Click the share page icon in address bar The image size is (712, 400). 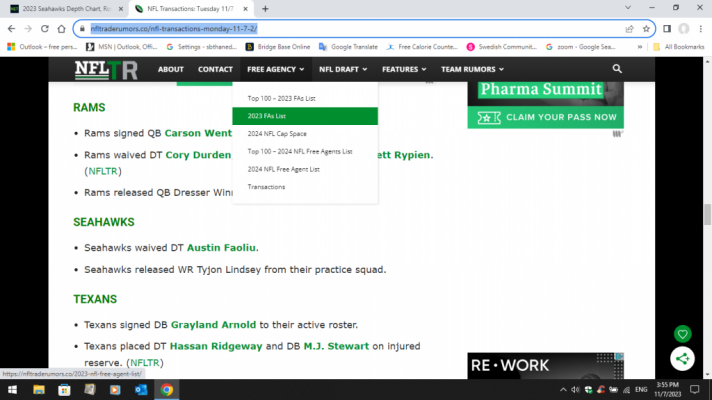click(629, 29)
